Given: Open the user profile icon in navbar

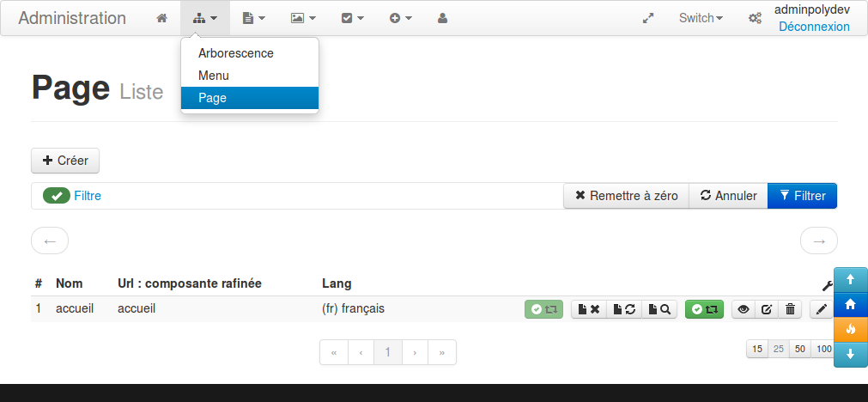Looking at the screenshot, I should (x=442, y=18).
